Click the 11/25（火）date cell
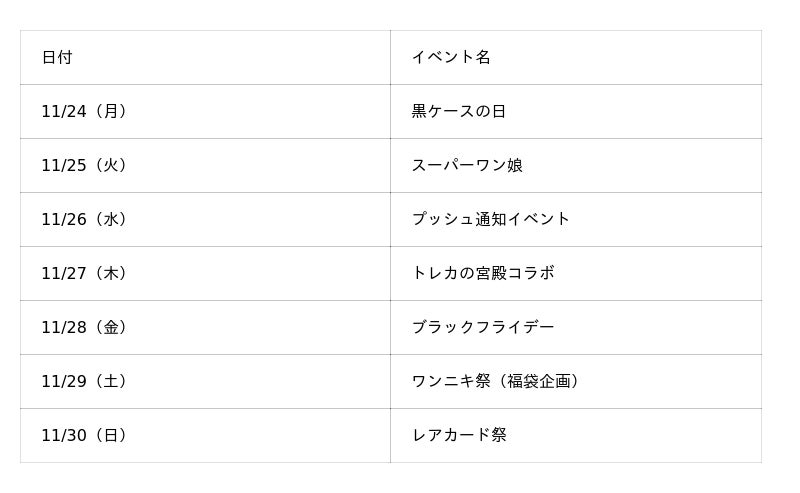Image resolution: width=800 pixels, height=493 pixels. tap(85, 166)
